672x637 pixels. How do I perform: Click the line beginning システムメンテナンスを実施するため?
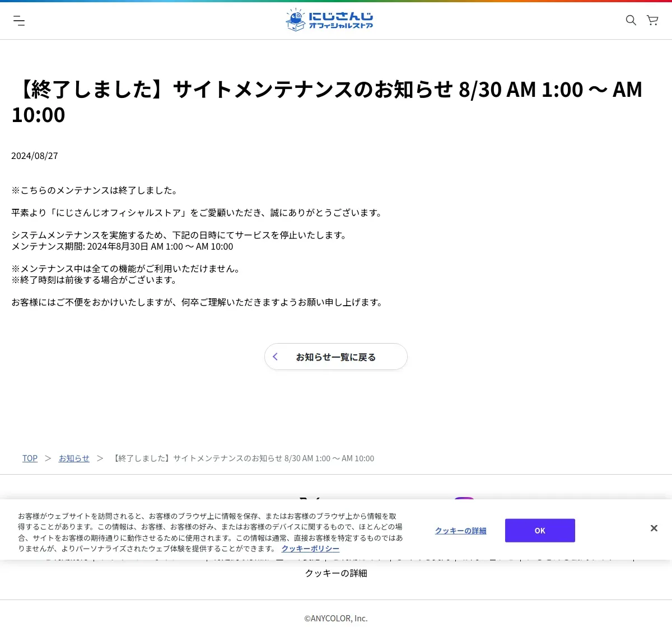180,235
